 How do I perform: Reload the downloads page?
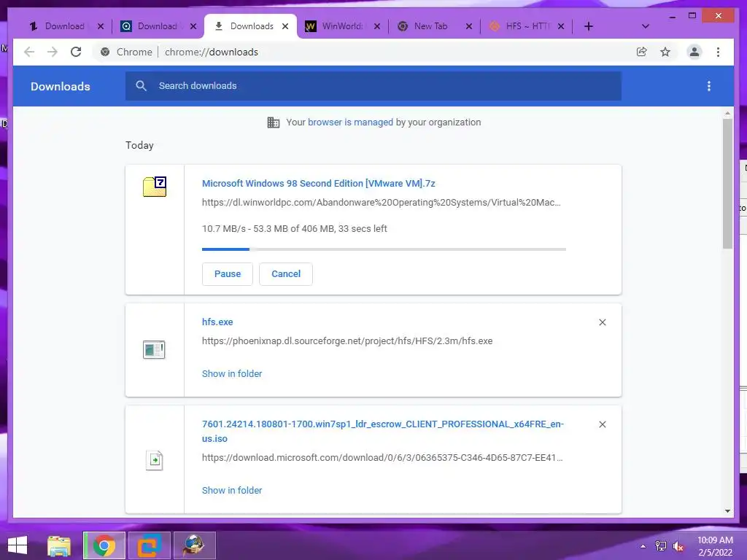click(x=76, y=52)
